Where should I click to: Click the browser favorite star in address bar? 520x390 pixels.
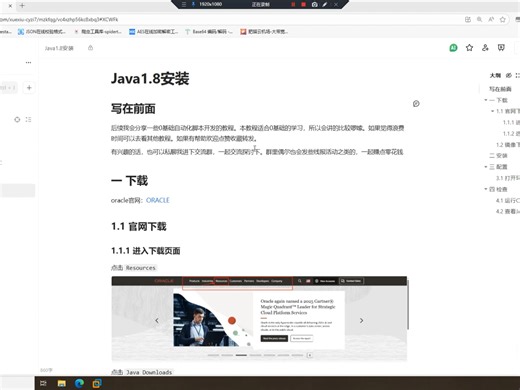click(503, 20)
